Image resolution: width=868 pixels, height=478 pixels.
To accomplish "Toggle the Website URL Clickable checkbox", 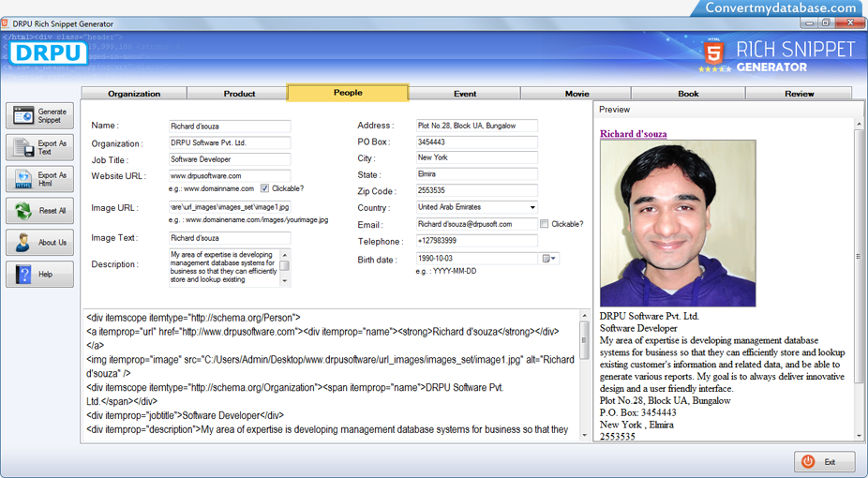I will click(264, 188).
